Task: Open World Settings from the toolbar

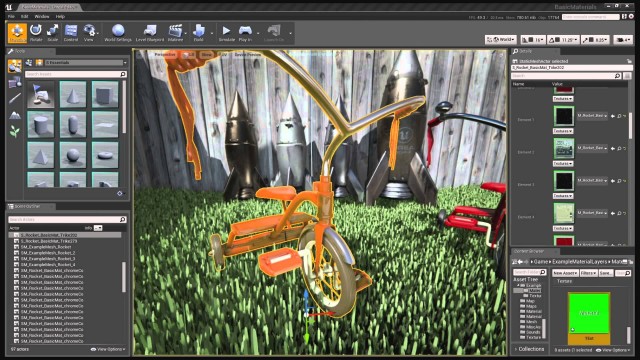Action: pos(118,33)
